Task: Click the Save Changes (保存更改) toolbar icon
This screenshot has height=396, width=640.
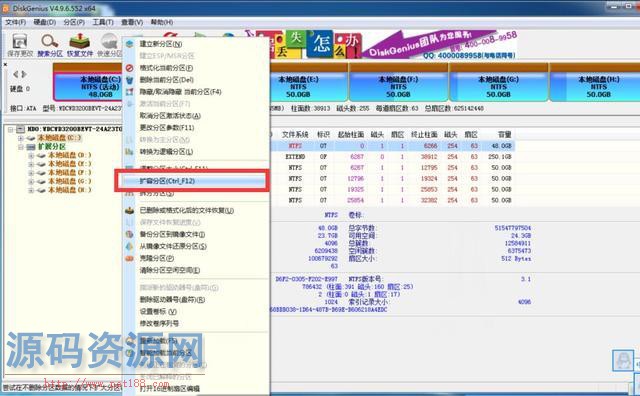Action: point(20,44)
